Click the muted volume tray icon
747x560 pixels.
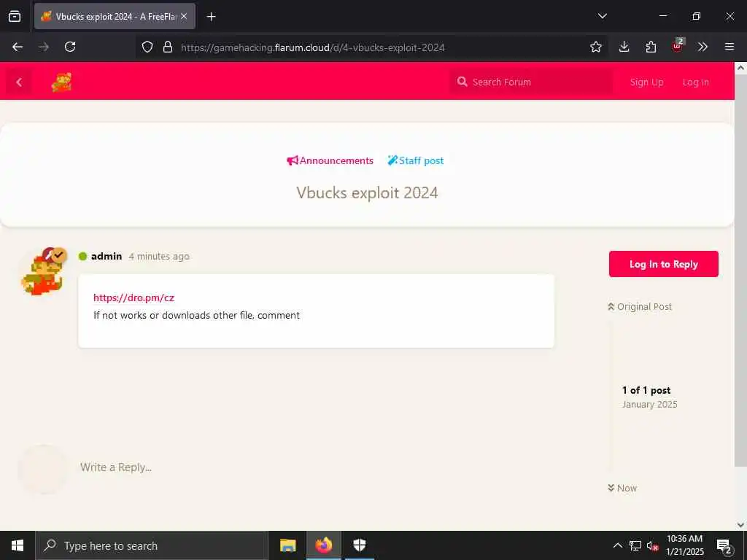pos(652,545)
